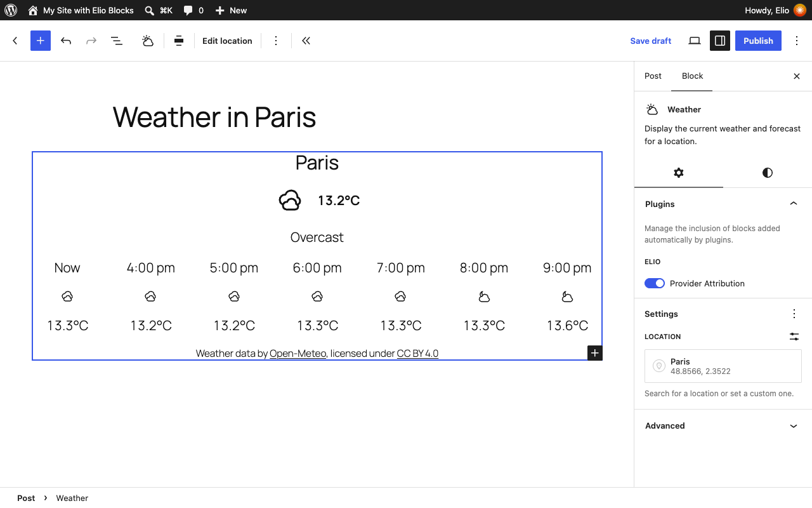The image size is (812, 508).
Task: Open the command palette search icon
Action: click(149, 10)
